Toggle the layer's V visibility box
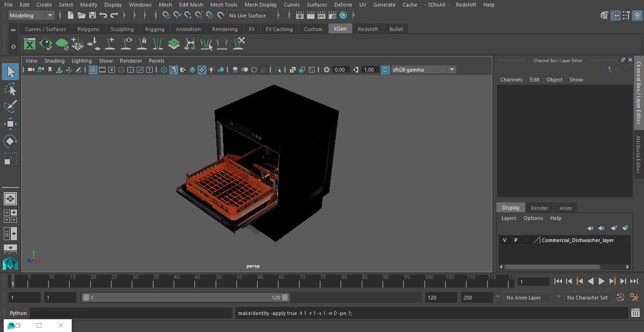The image size is (644, 332). 504,240
